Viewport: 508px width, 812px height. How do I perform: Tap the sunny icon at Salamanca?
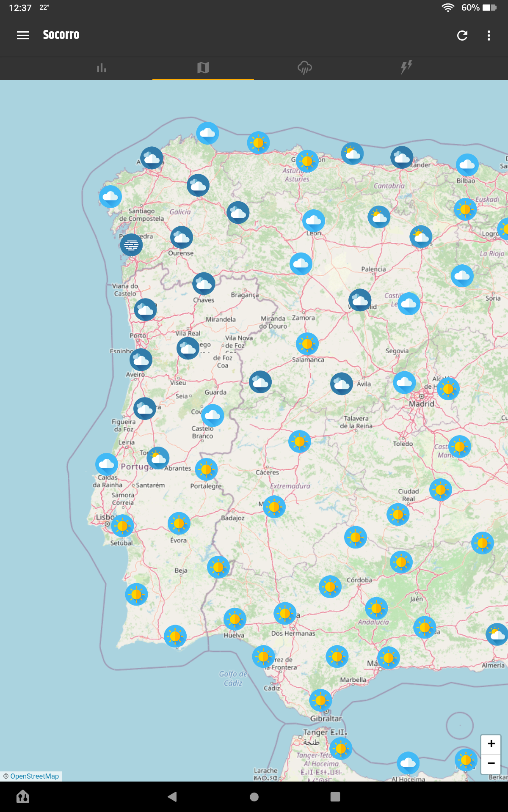[307, 344]
